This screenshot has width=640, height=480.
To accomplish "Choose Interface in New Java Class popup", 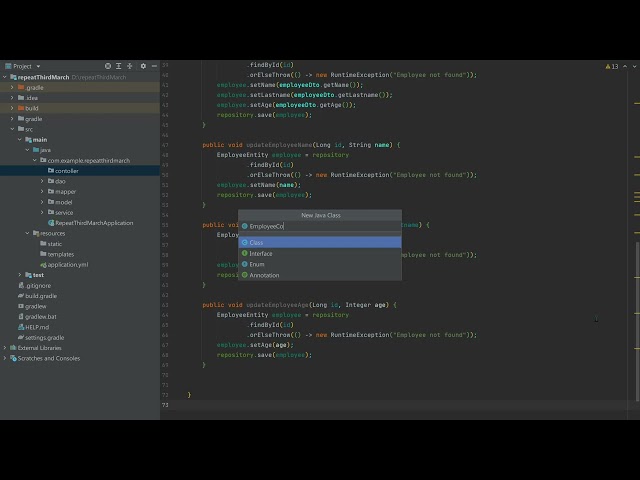I will [320, 253].
